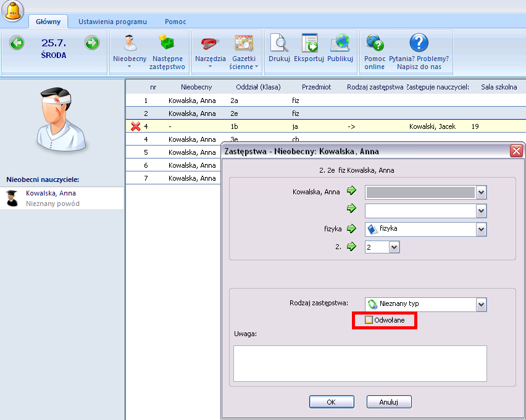Select the highlighted row with class 1b
Screen dimensions: 526x420
(x=326, y=126)
